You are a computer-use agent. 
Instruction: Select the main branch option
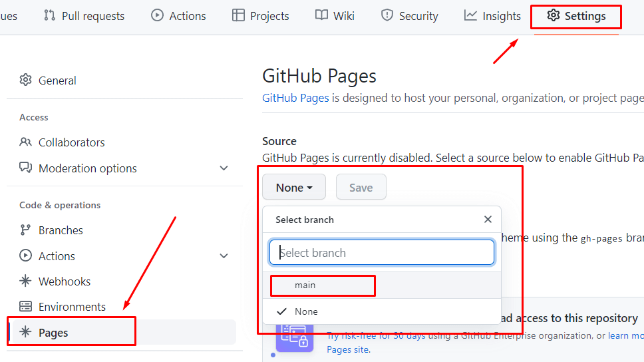(382, 285)
